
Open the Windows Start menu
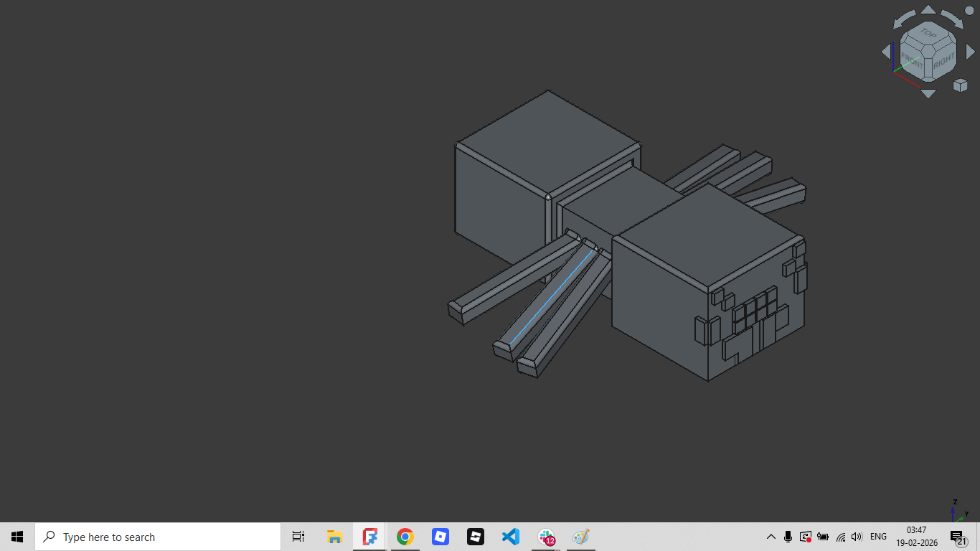point(17,537)
